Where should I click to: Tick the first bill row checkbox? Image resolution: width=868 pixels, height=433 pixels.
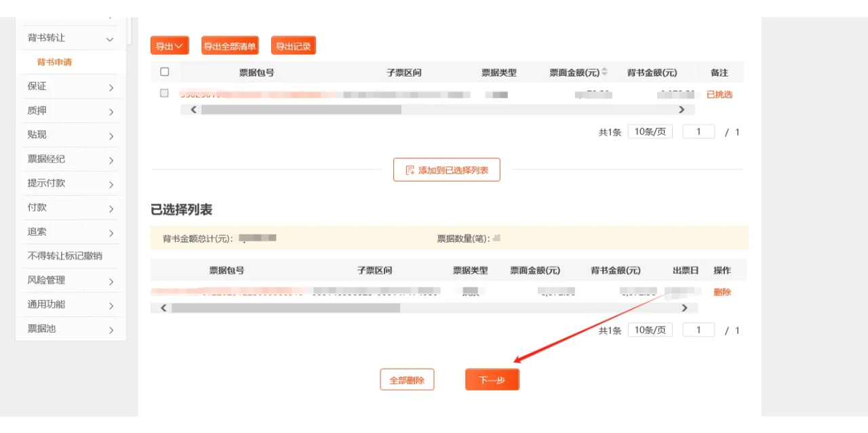164,94
